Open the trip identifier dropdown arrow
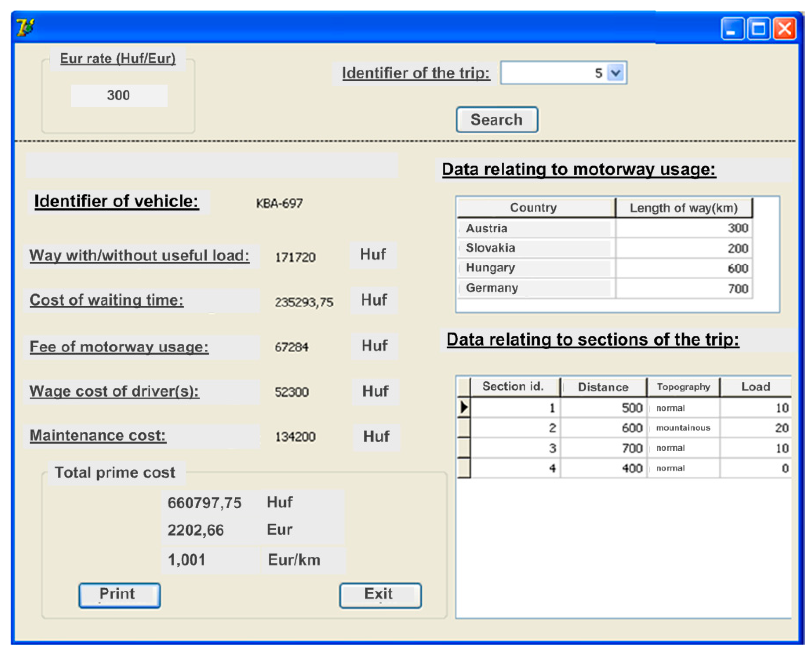 (x=616, y=73)
